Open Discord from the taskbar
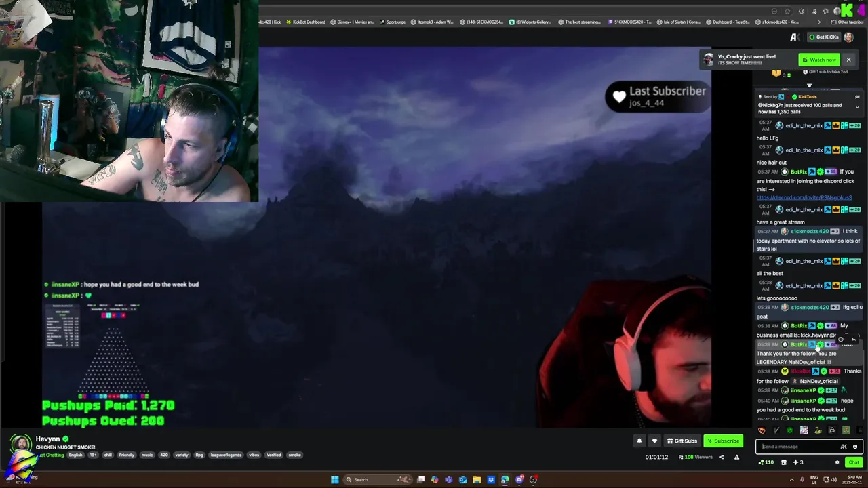 click(x=519, y=479)
